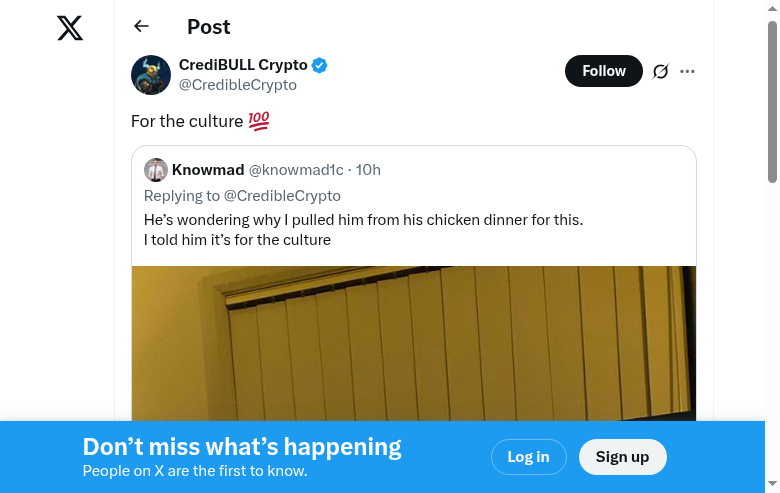Open the Knowmad name in the quoted post
This screenshot has width=780, height=493.
[208, 169]
